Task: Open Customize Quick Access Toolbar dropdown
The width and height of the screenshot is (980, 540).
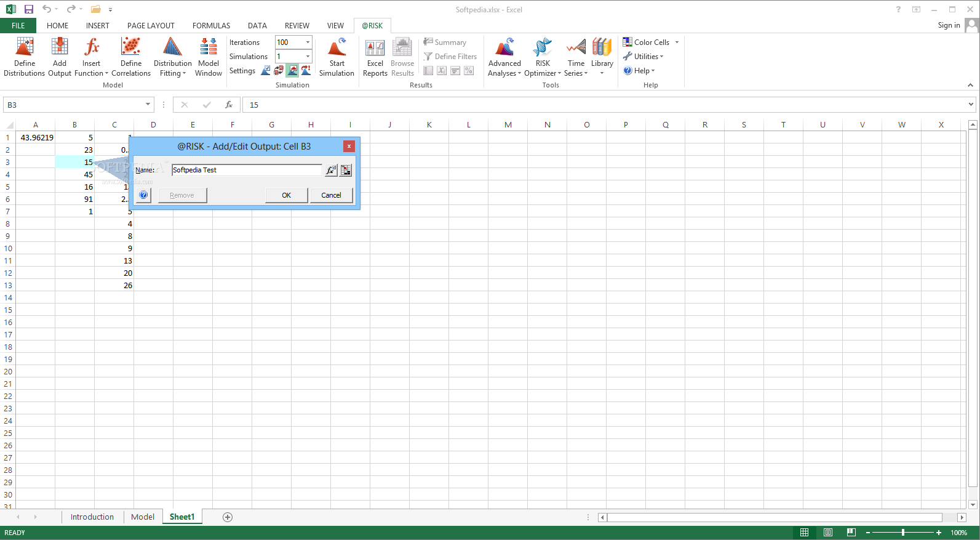Action: tap(110, 9)
